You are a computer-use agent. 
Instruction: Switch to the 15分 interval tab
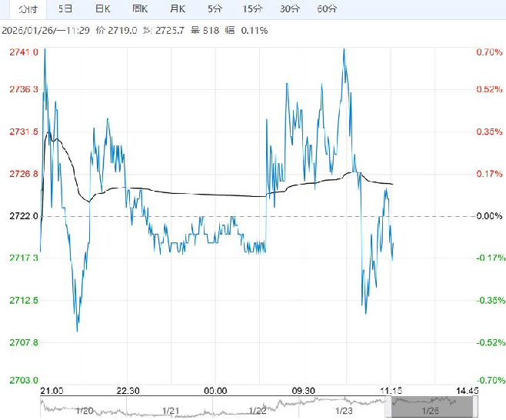(x=251, y=10)
